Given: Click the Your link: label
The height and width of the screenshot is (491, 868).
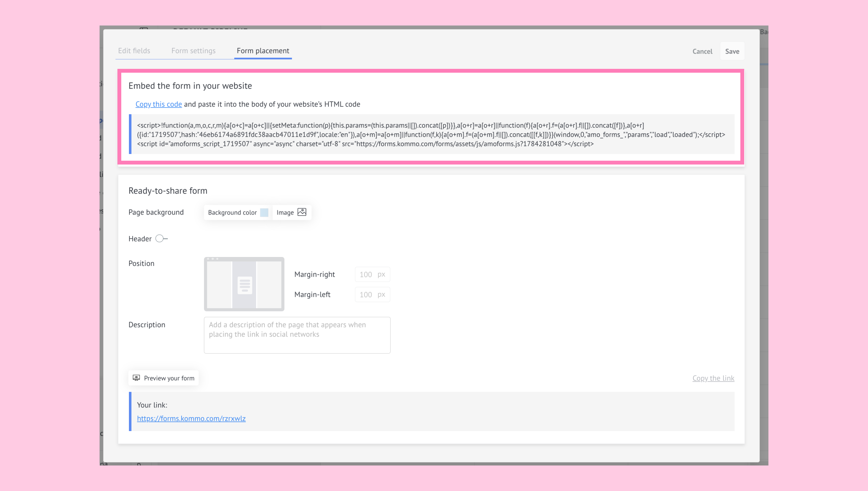Looking at the screenshot, I should pos(152,405).
